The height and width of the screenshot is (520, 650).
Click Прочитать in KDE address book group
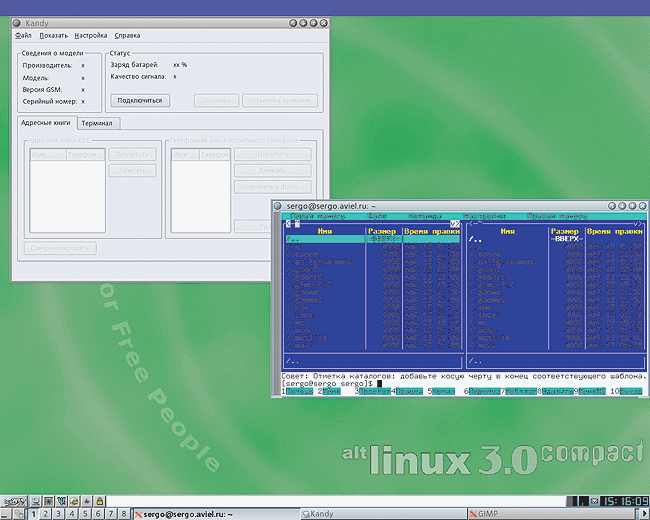coord(132,154)
